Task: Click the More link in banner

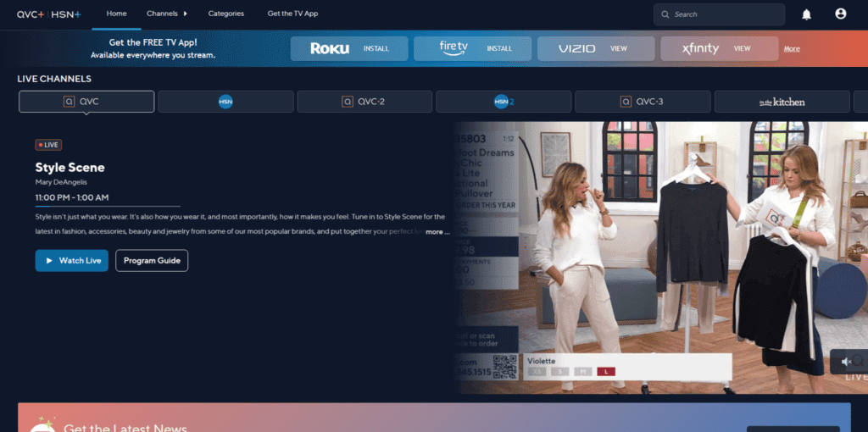Action: [x=792, y=48]
